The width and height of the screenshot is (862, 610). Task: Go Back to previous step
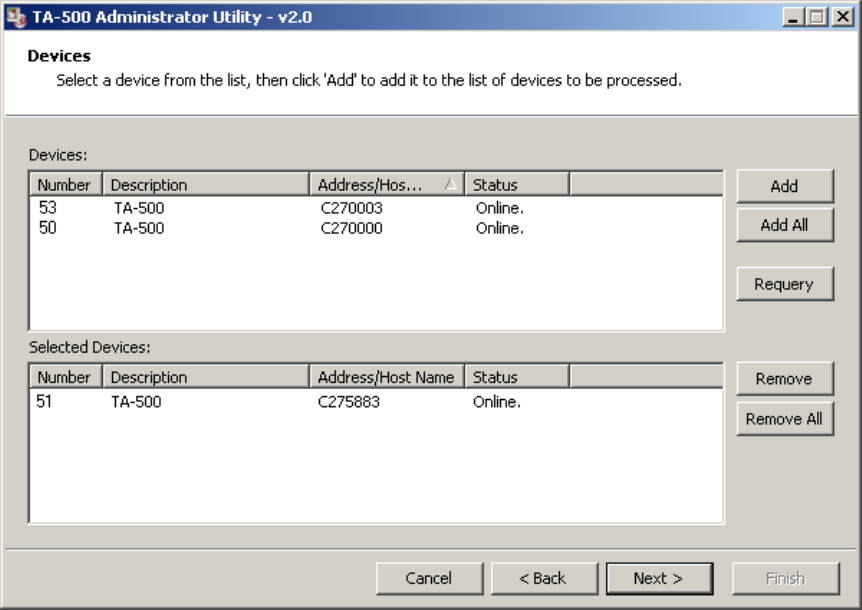544,578
